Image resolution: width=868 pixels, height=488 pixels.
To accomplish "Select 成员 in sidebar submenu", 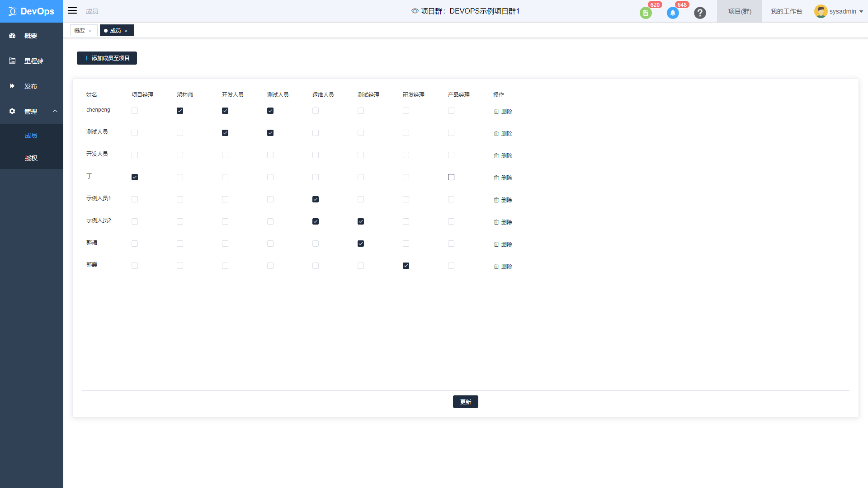I will tap(31, 136).
